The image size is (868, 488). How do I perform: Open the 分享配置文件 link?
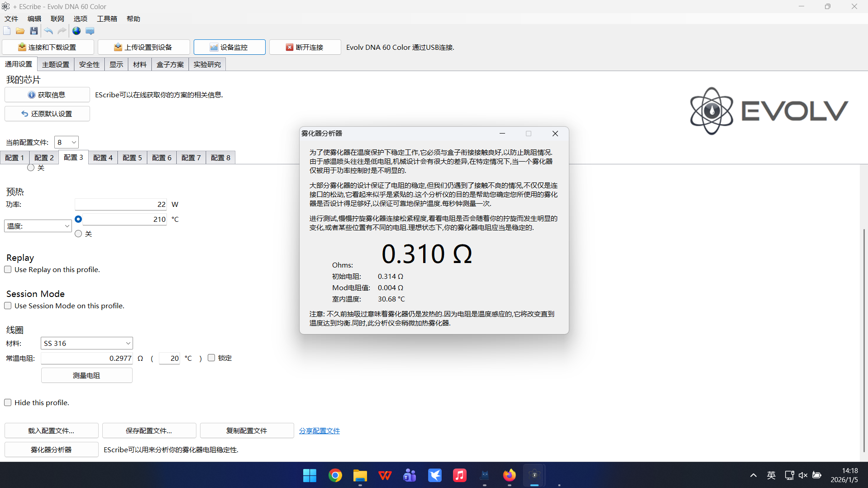click(319, 431)
